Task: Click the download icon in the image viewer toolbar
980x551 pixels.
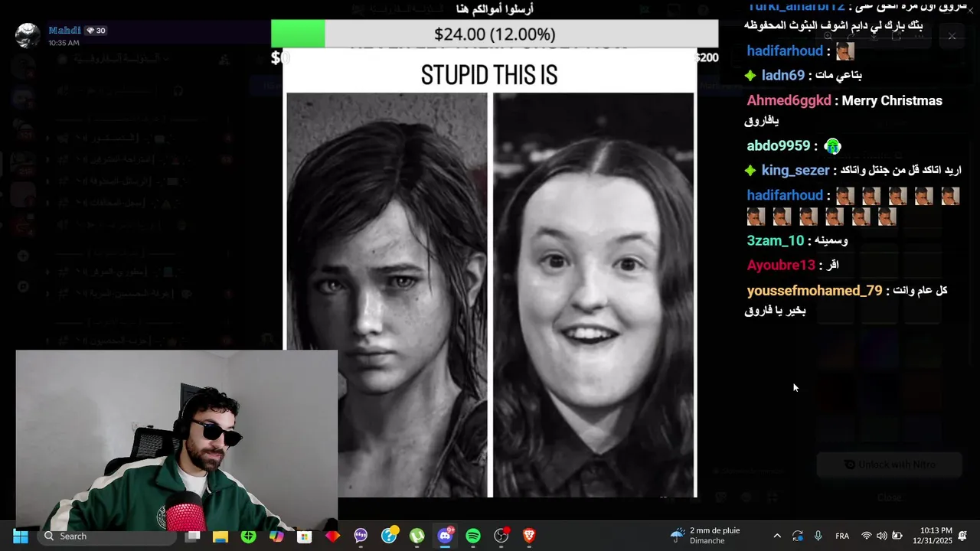Action: tap(873, 36)
